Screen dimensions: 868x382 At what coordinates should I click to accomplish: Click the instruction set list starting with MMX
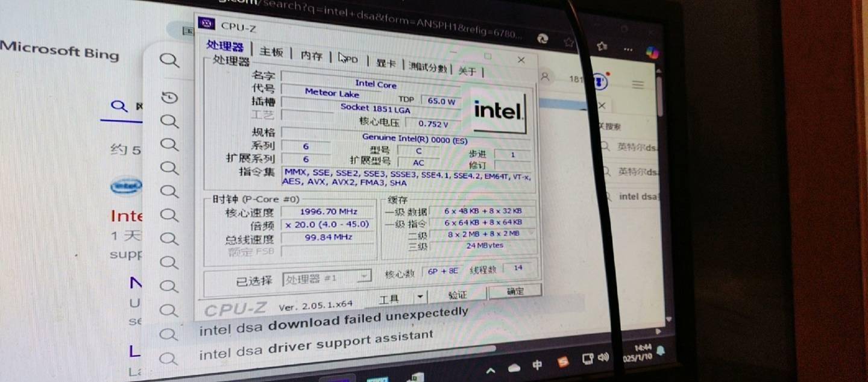click(407, 178)
